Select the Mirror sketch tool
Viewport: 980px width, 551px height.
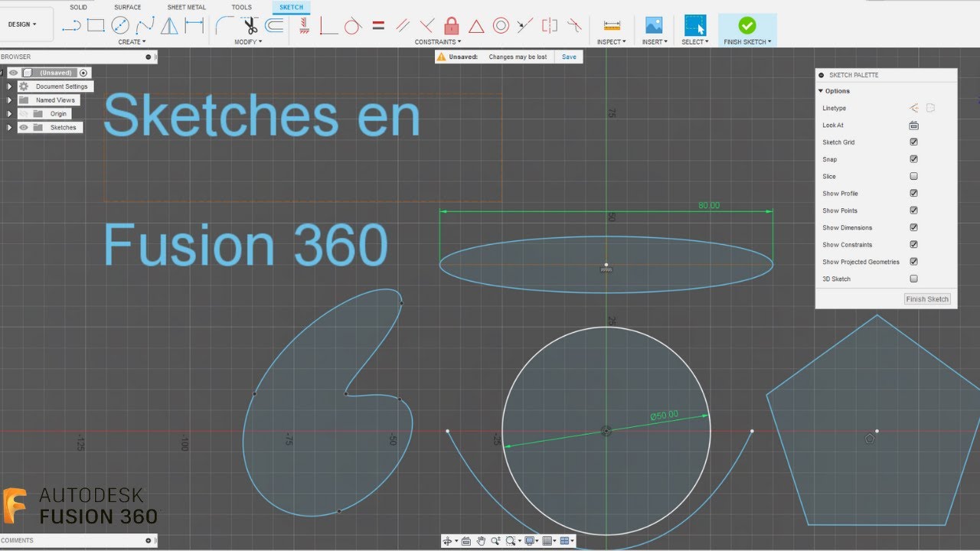click(x=169, y=25)
